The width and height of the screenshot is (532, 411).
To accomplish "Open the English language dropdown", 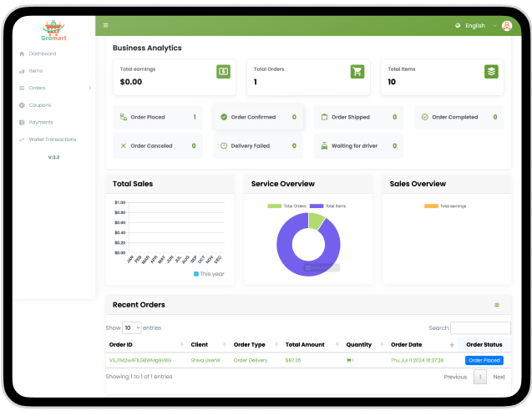I will coord(476,25).
